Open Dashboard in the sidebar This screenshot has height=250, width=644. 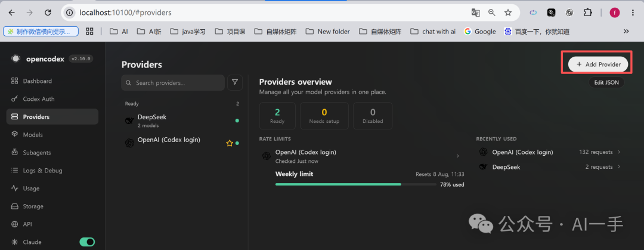pyautogui.click(x=52, y=81)
